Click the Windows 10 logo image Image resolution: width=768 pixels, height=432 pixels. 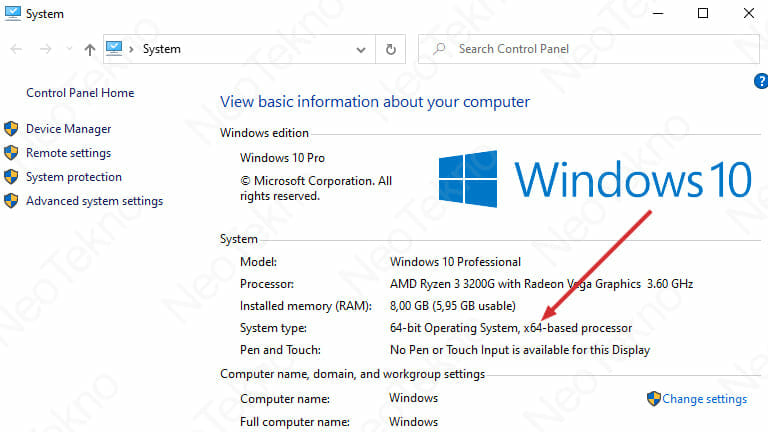pyautogui.click(x=595, y=179)
